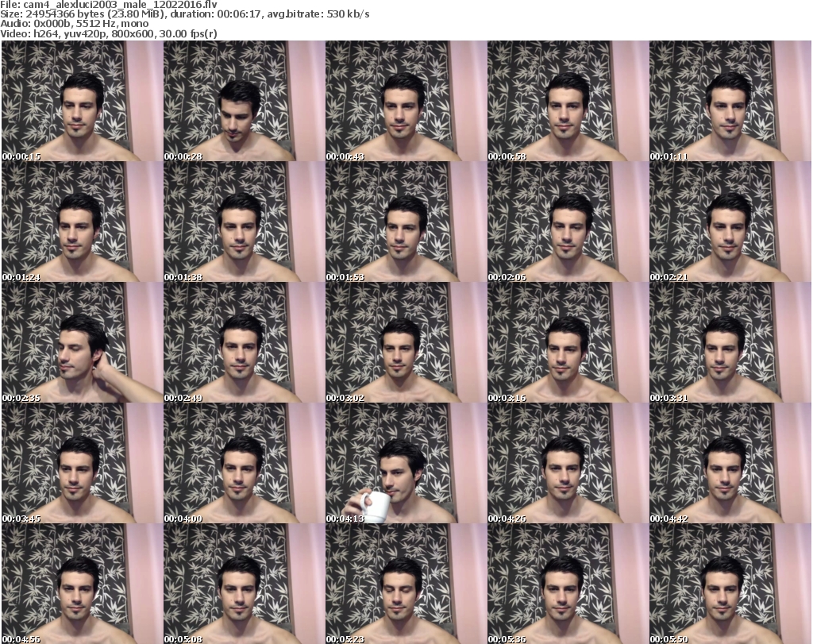Open the frame stamped 00:01:38
Screen dimensions: 813x644
pyautogui.click(x=245, y=222)
